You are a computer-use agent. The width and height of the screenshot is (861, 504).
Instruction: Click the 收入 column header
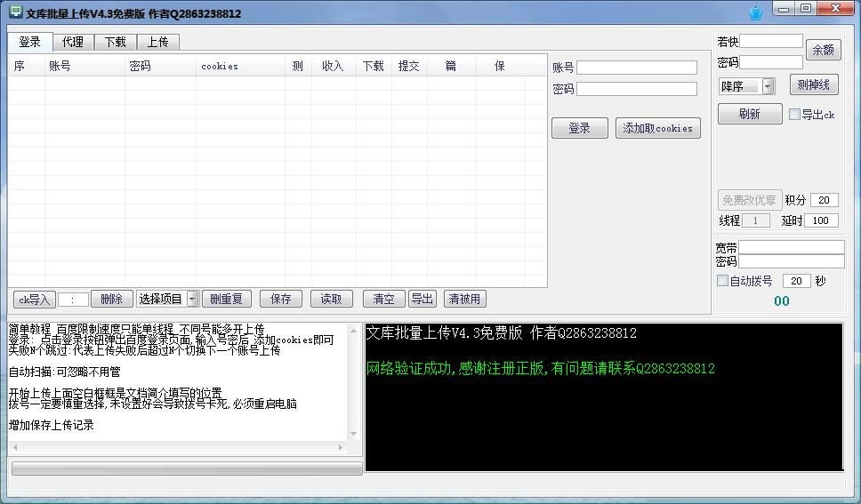coord(334,66)
